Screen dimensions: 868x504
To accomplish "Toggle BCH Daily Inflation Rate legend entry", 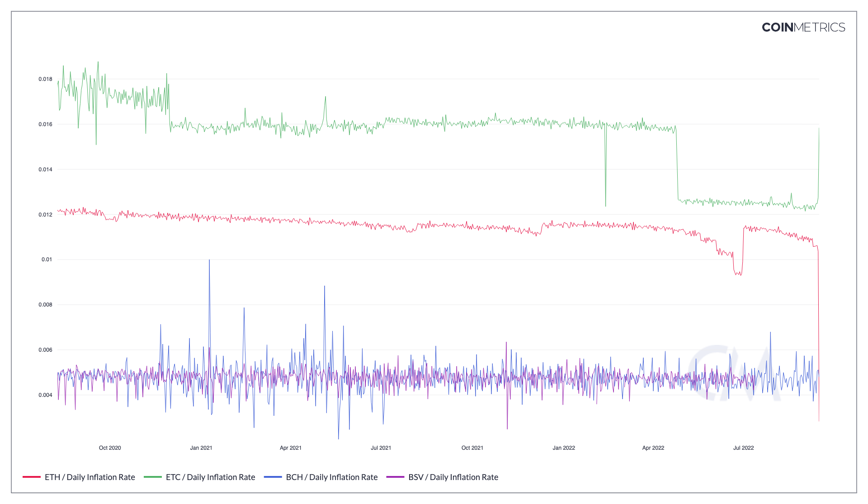I will click(x=331, y=477).
